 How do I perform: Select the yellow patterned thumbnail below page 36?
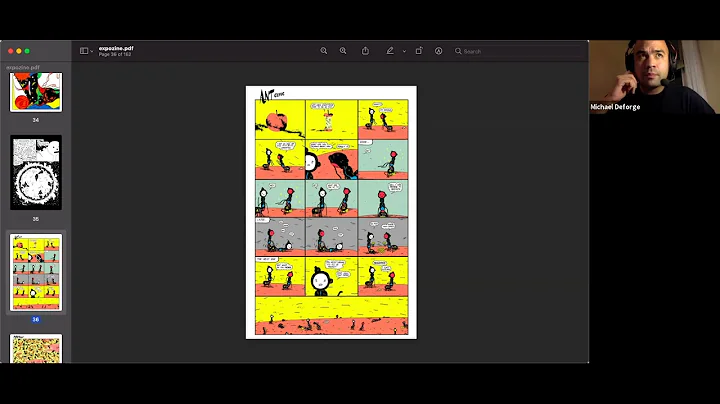[x=36, y=349]
